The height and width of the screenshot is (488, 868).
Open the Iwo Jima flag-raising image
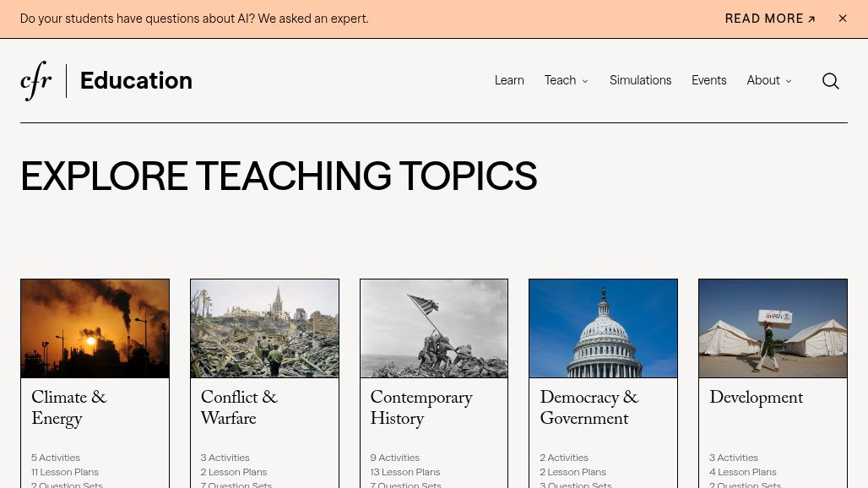coord(434,328)
